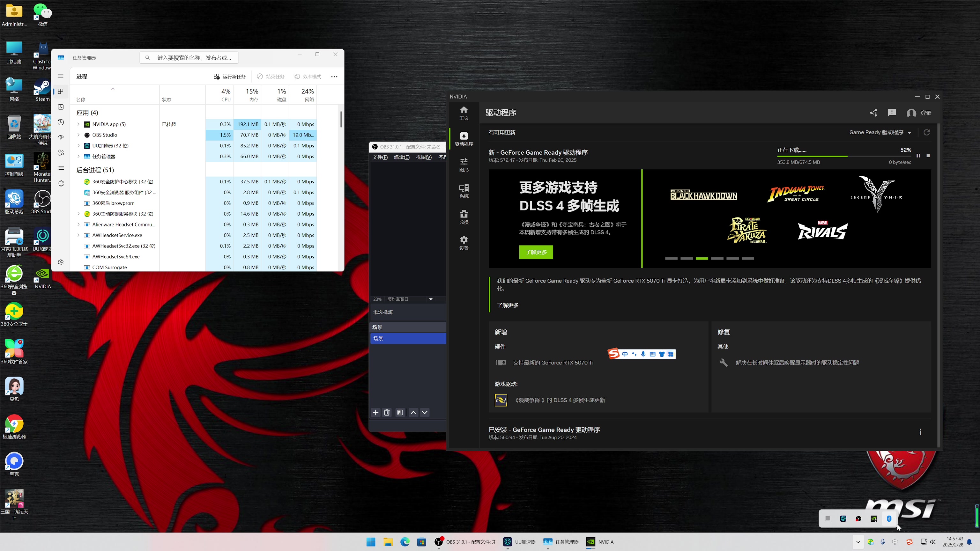Viewport: 980px width, 551px height.
Task: Open 系统 section in NVIDIA sidebar
Action: [x=464, y=191]
